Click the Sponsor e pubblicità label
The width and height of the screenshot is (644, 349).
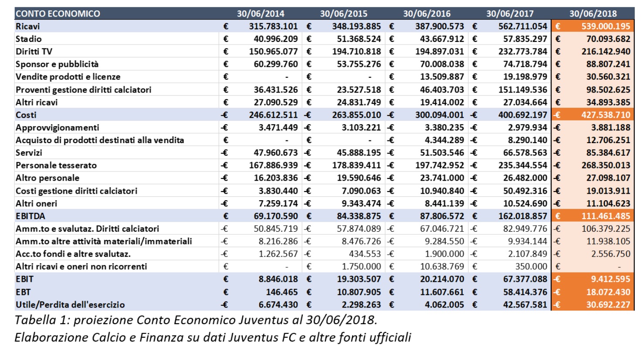[57, 64]
